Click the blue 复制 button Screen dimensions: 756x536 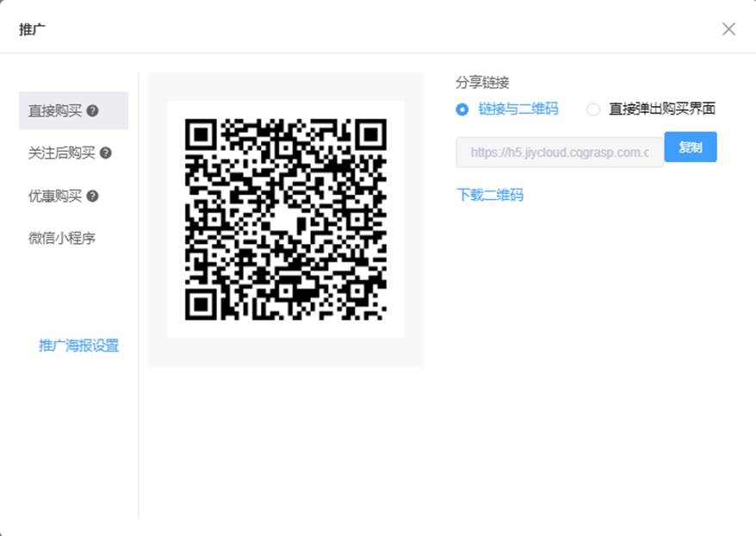point(691,147)
